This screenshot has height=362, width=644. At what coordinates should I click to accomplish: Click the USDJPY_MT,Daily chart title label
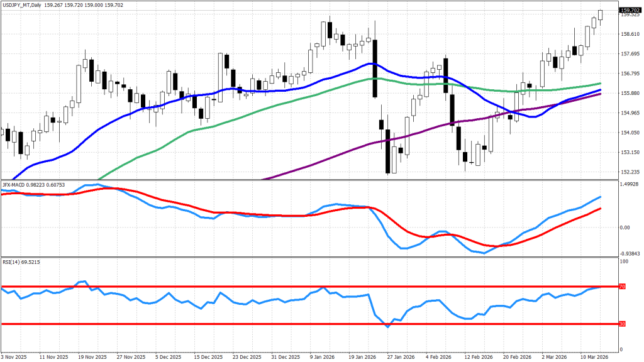(25, 4)
